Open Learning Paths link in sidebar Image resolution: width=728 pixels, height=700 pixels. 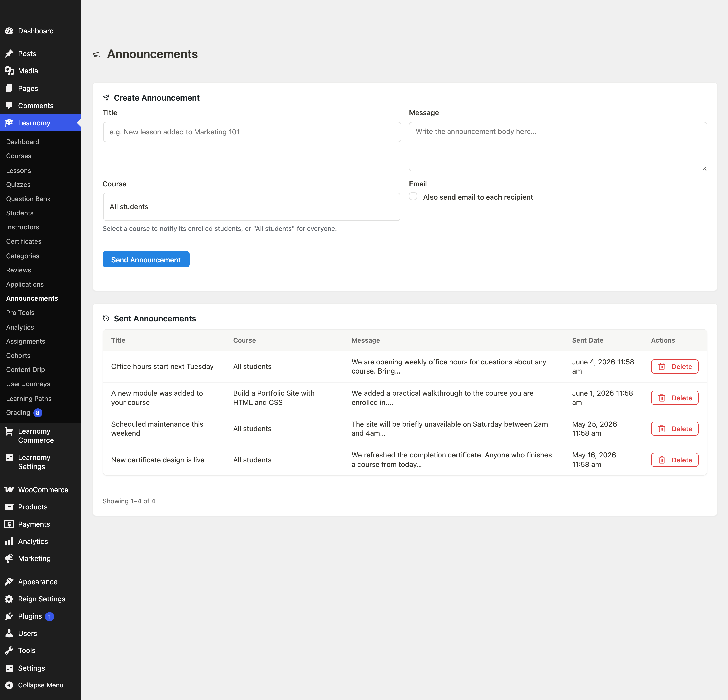[29, 399]
